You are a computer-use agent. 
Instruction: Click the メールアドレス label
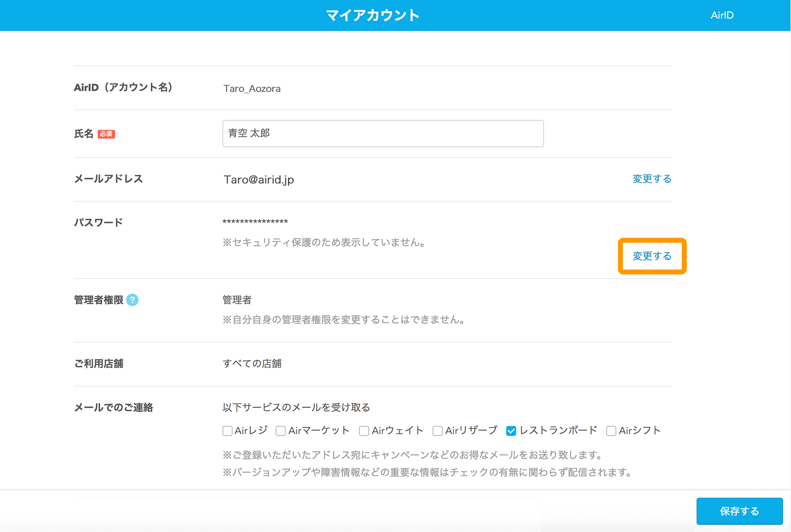tap(109, 179)
